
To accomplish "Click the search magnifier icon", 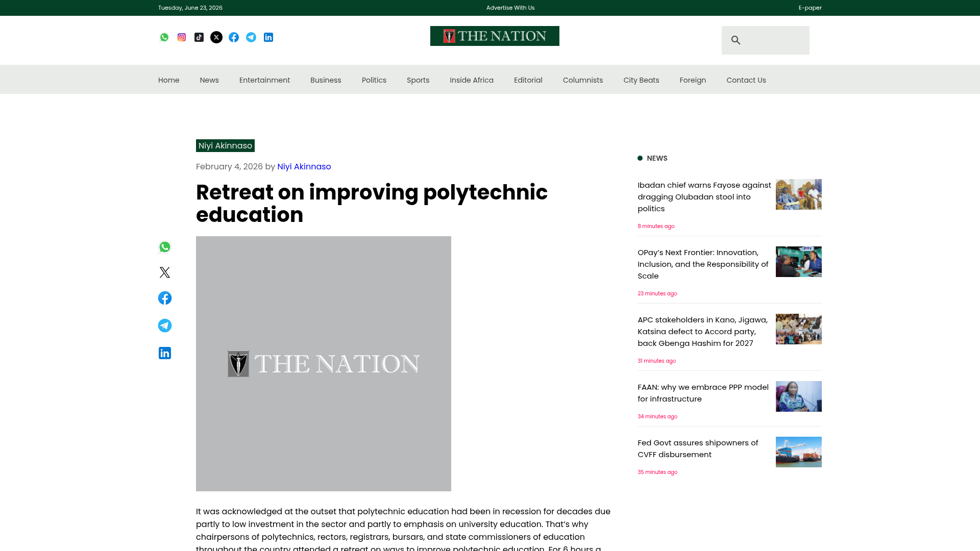I will click(736, 40).
